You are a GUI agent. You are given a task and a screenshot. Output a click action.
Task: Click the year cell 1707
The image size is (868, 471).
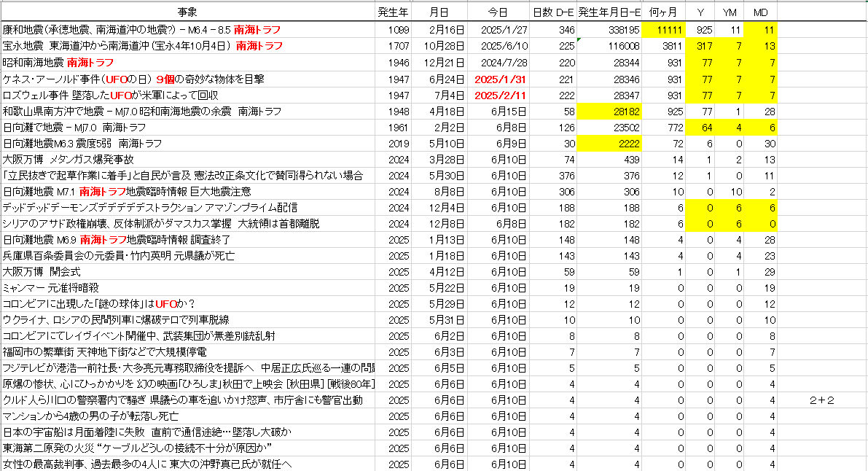point(393,45)
